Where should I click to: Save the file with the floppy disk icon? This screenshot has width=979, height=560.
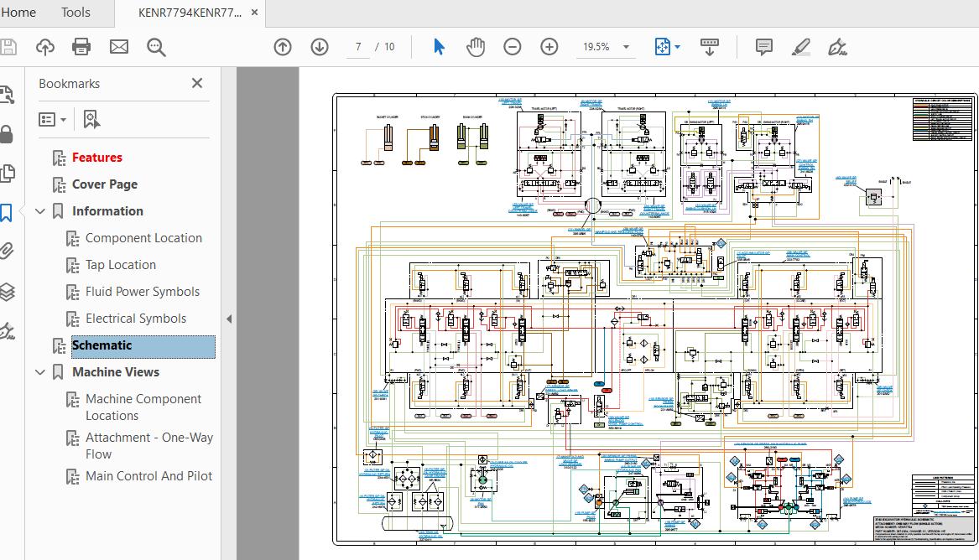click(8, 47)
